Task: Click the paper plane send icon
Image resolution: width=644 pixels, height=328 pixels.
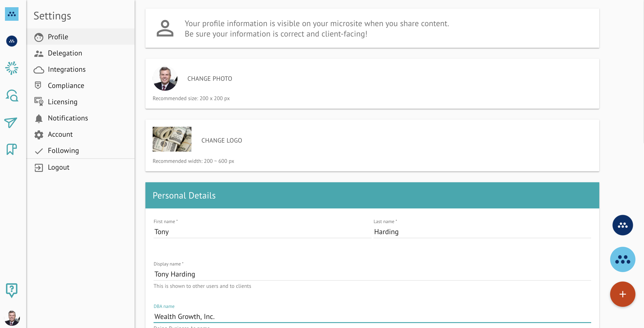Action: [x=11, y=122]
